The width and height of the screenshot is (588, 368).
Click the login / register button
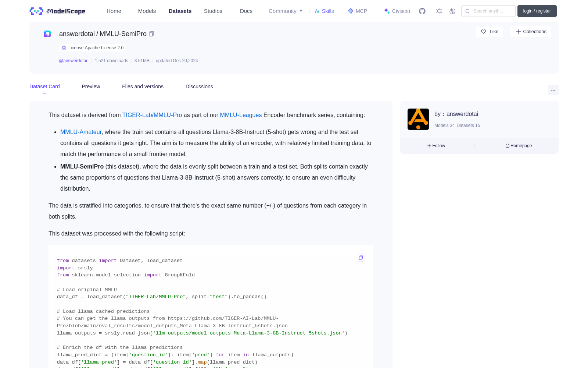537,11
